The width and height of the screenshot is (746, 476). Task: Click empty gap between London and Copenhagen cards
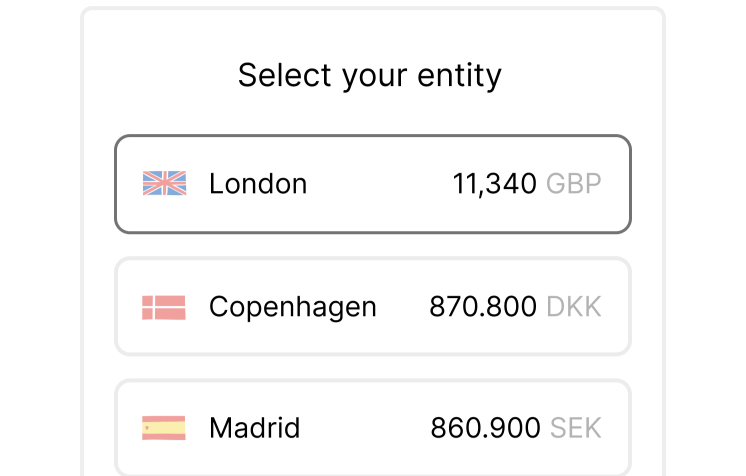click(373, 246)
